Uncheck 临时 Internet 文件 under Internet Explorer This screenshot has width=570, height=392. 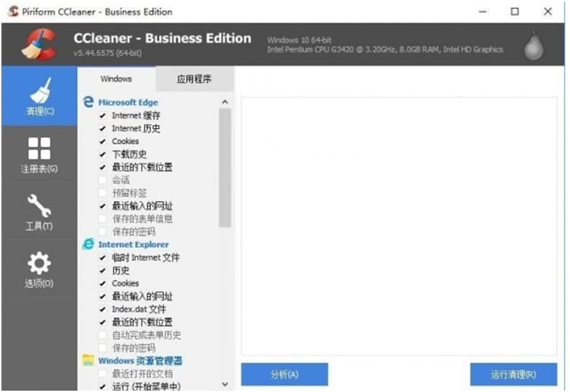[x=101, y=258]
